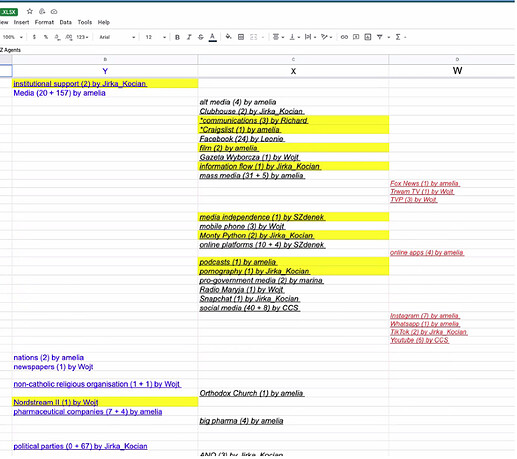Format selection as currency
The width and height of the screenshot is (517, 459).
34,37
